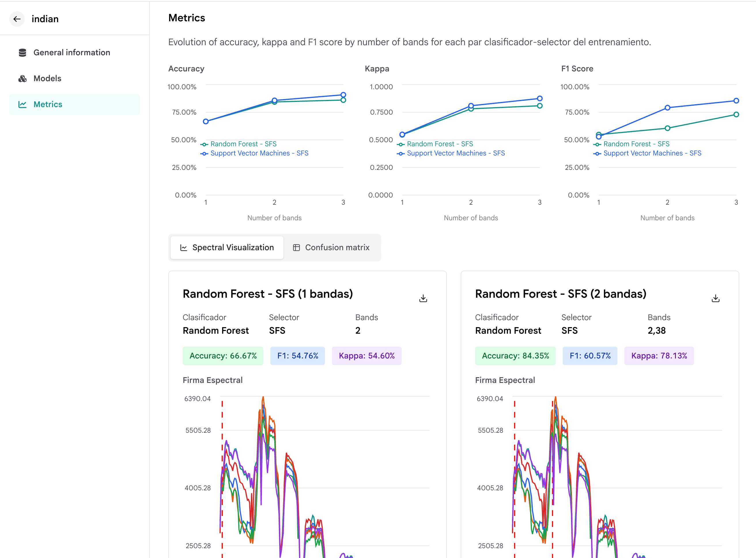756x558 pixels.
Task: Click the table icon in Confusion matrix tab
Action: tap(296, 248)
